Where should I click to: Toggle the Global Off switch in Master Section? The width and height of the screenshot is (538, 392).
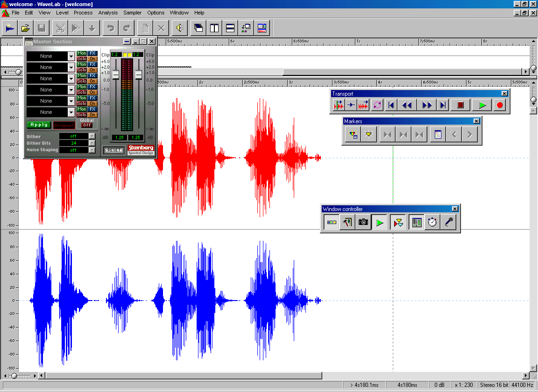coord(87,125)
